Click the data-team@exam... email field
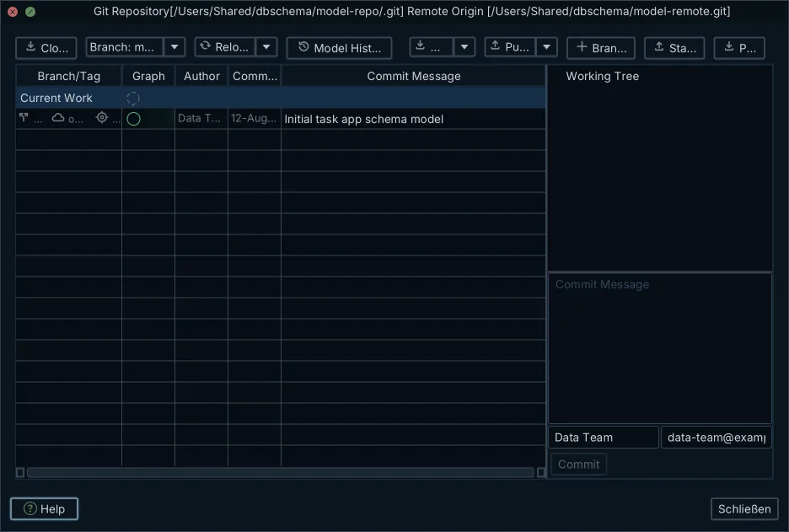 pos(716,438)
